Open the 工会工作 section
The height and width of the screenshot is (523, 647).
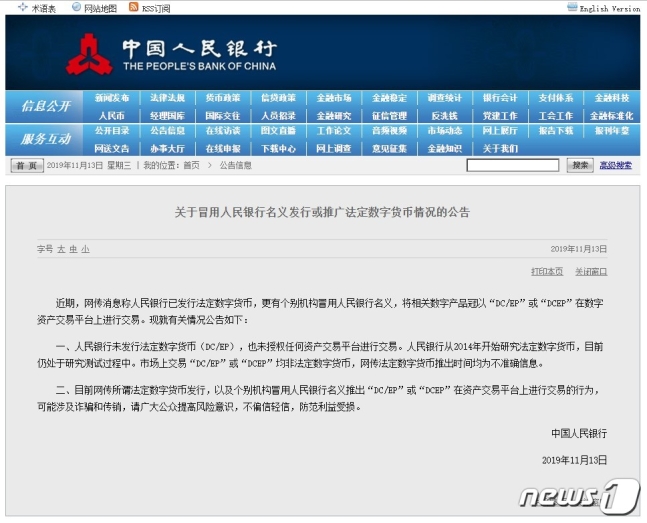tap(556, 116)
